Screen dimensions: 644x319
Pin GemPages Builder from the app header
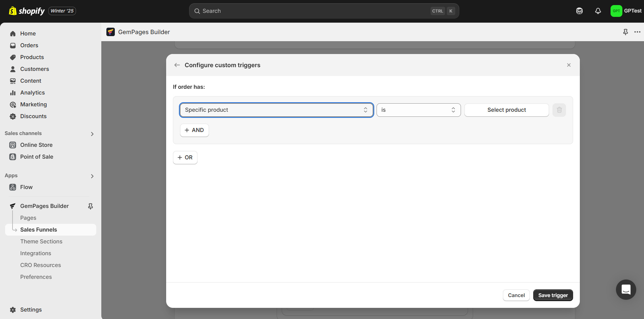pyautogui.click(x=625, y=32)
